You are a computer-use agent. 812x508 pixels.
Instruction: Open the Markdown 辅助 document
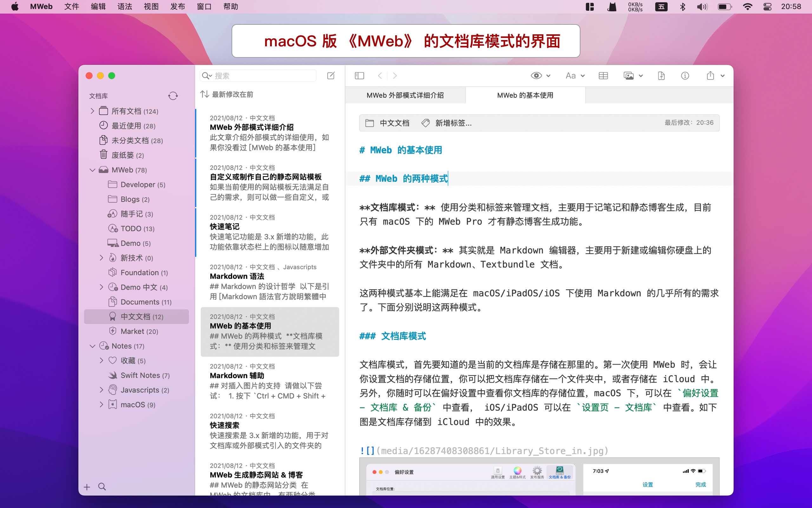coord(270,381)
